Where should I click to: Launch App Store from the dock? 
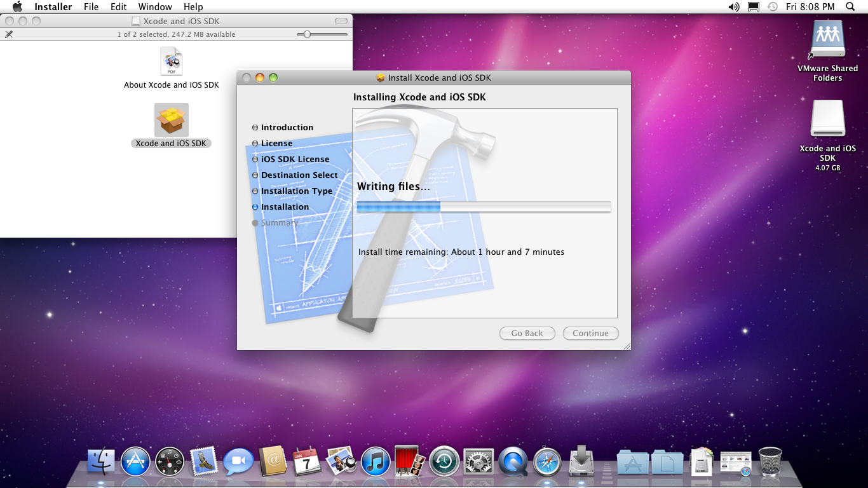[135, 461]
